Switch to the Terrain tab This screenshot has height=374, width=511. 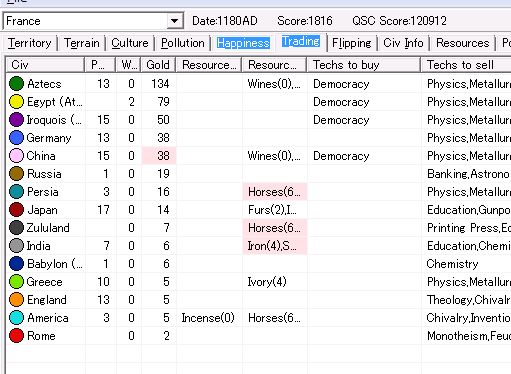coord(82,43)
